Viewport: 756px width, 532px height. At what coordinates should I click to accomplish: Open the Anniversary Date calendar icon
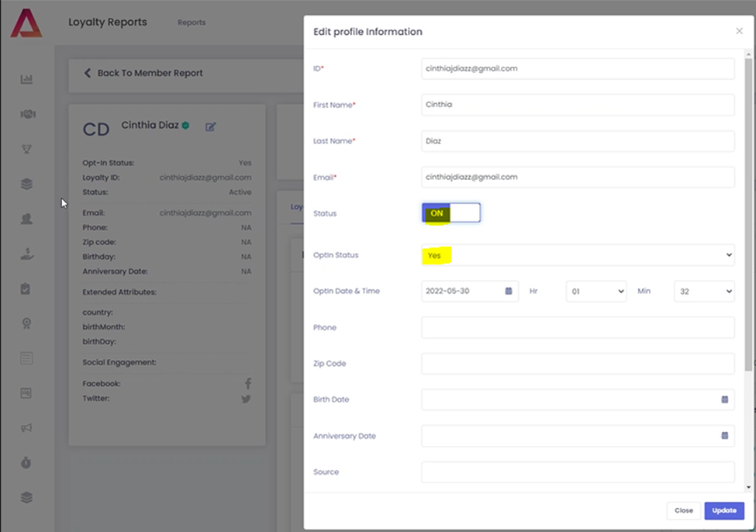point(725,436)
